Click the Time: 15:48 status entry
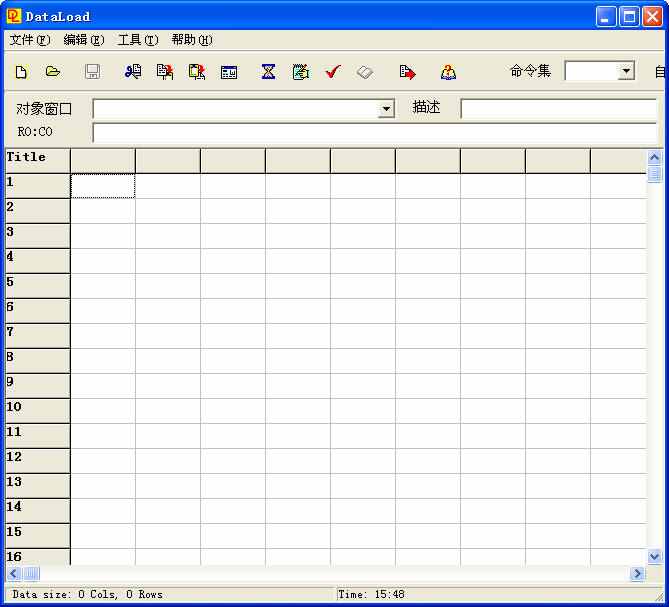Viewport: 669px width, 607px height. point(371,594)
